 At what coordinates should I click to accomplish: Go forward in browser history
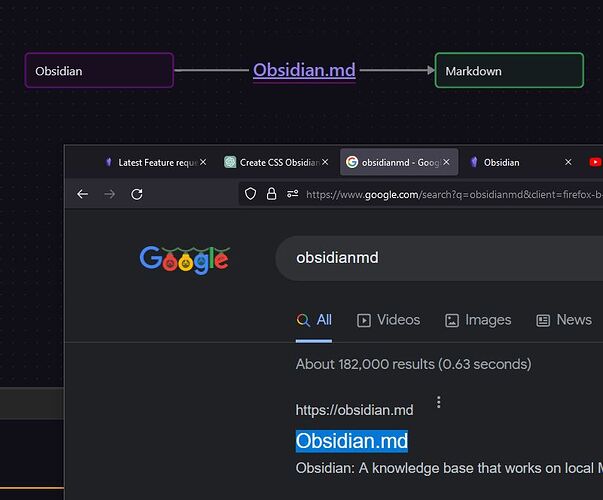(x=110, y=194)
